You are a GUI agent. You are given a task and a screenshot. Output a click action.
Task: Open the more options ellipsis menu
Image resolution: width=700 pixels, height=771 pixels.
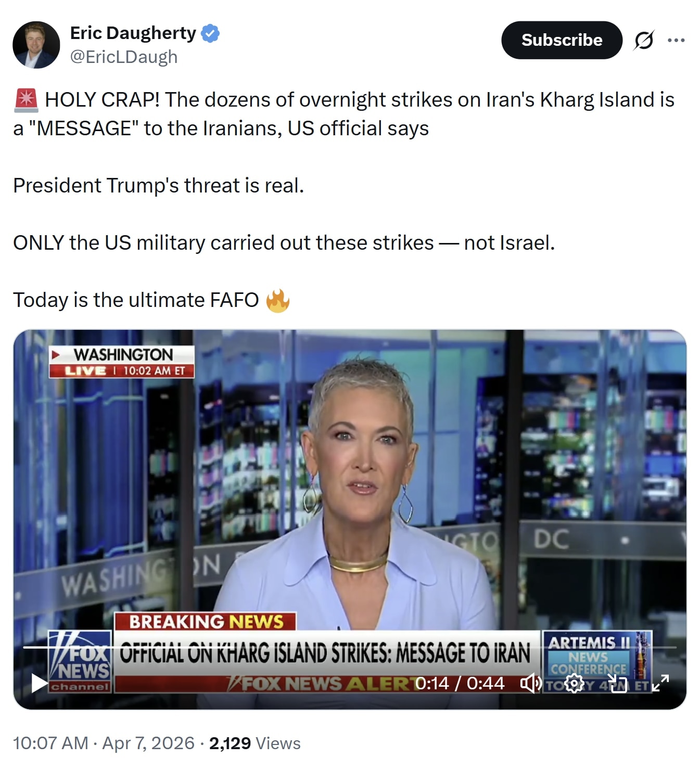(676, 40)
